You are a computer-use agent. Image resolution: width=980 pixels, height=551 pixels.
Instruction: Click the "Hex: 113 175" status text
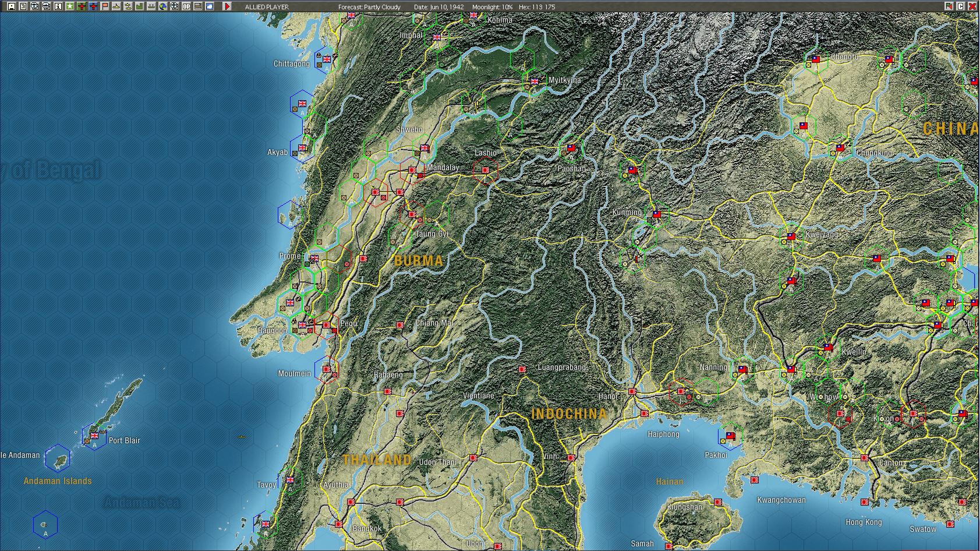click(537, 7)
